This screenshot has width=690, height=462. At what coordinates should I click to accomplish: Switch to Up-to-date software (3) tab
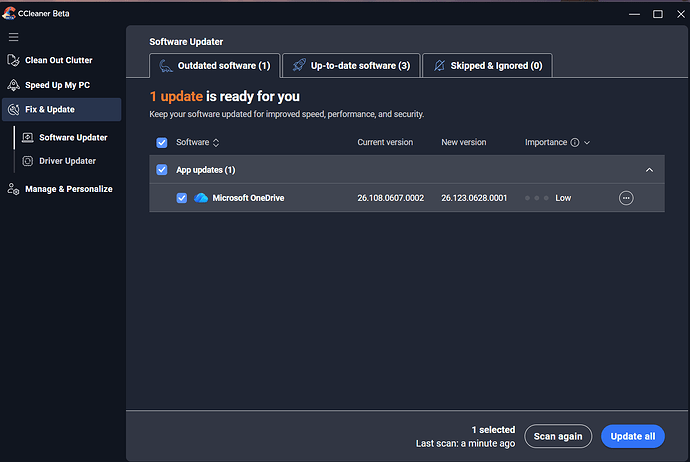351,66
